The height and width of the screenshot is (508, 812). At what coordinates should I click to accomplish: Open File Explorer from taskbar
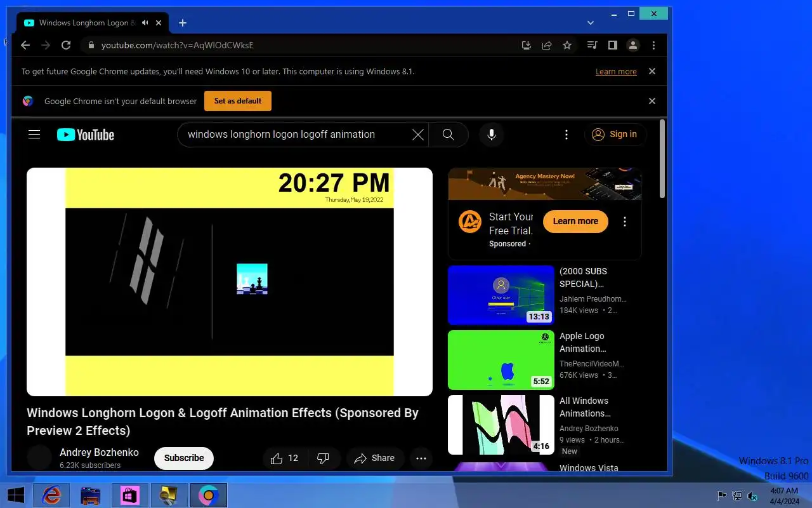tap(91, 495)
